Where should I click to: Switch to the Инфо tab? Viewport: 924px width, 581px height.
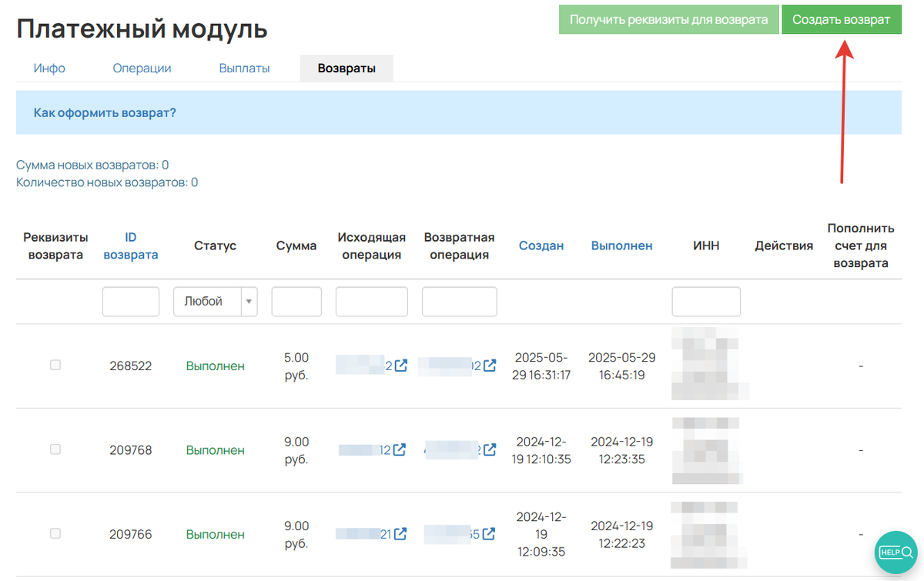point(49,68)
